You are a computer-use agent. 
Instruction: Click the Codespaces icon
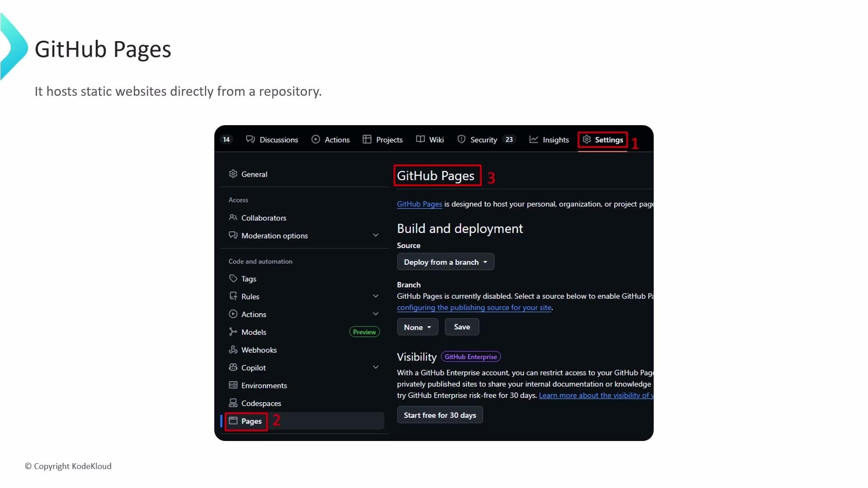(233, 403)
